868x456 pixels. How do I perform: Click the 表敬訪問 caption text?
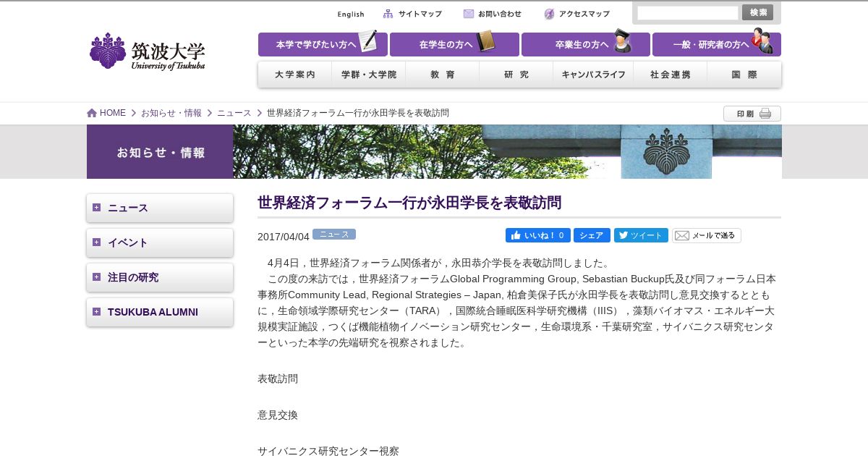pos(278,379)
